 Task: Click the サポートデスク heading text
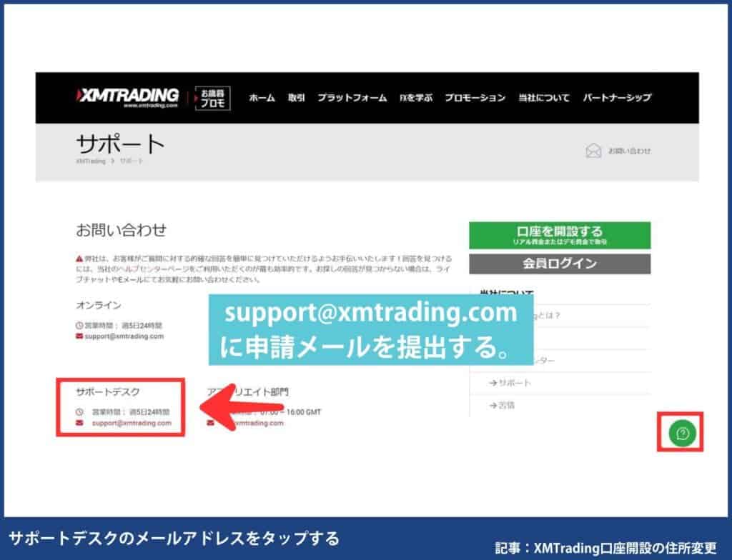(108, 392)
